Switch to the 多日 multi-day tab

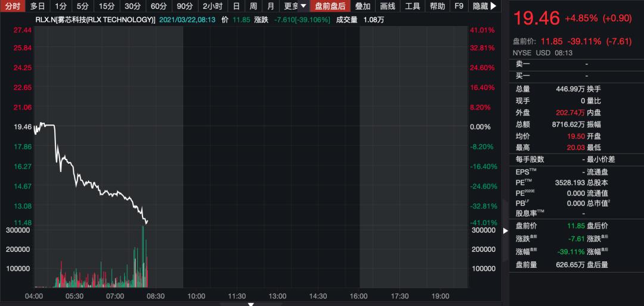pos(38,6)
